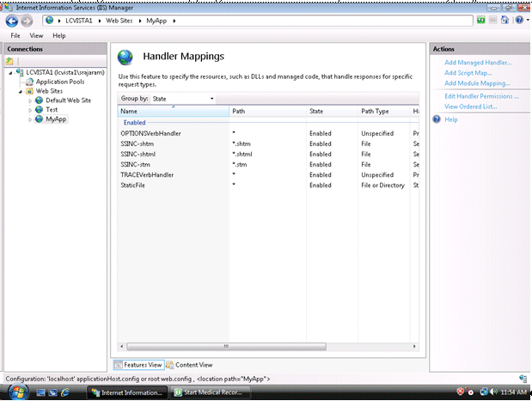Click the scrollbar right arrow
Screen dimensions: 532x401
tap(414, 346)
